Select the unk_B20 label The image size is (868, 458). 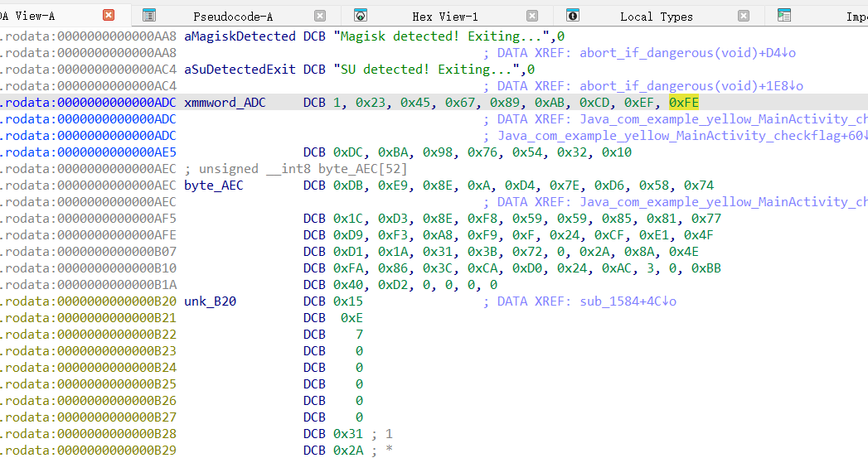211,301
